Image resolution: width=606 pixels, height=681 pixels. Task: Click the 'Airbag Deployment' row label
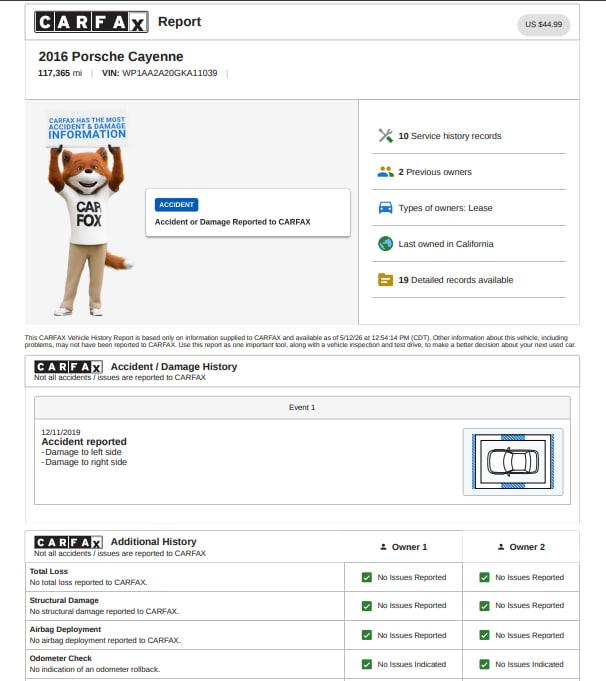(65, 629)
